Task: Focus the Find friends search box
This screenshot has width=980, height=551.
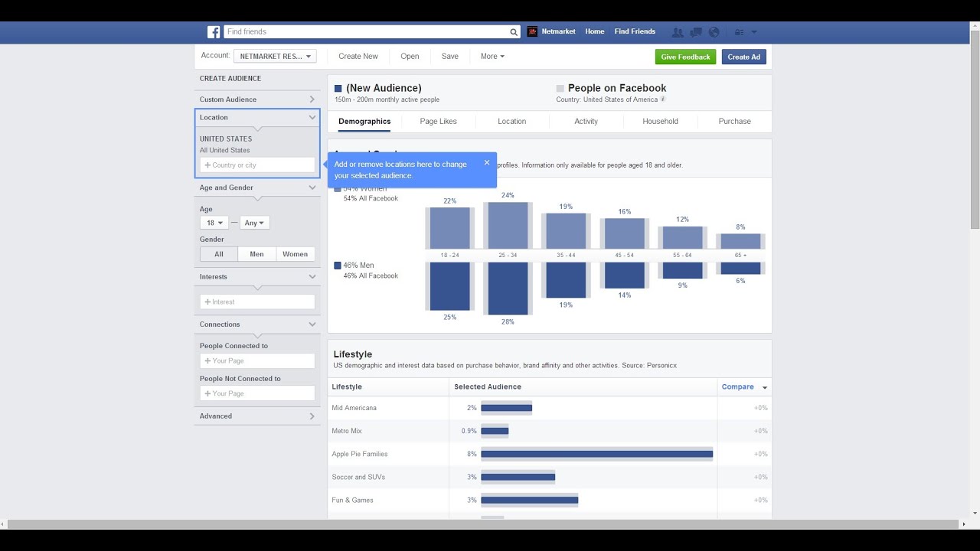Action: point(366,32)
